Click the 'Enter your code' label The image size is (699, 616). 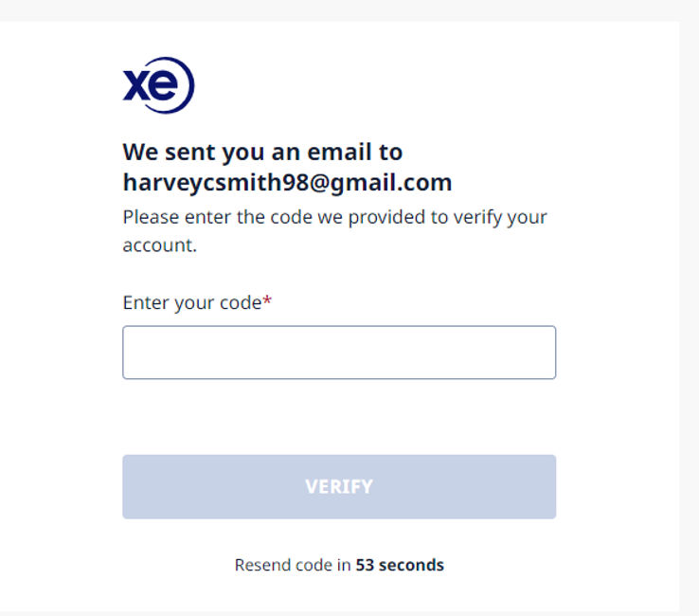[191, 302]
